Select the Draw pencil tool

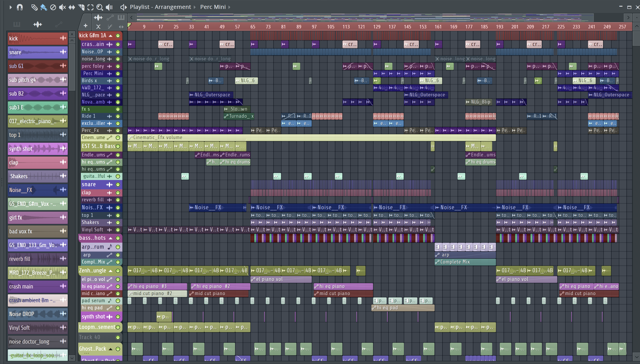(34, 7)
